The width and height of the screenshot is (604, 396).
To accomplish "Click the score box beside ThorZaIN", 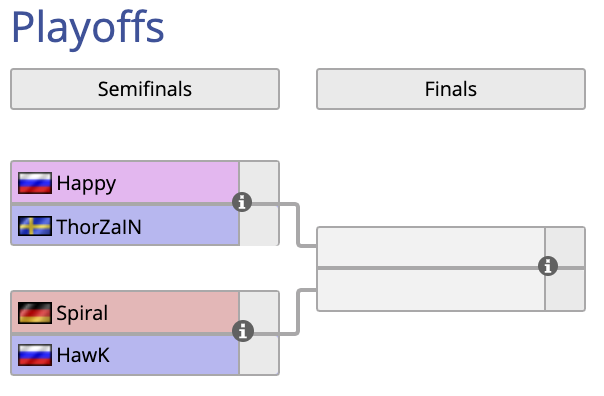I will (259, 225).
